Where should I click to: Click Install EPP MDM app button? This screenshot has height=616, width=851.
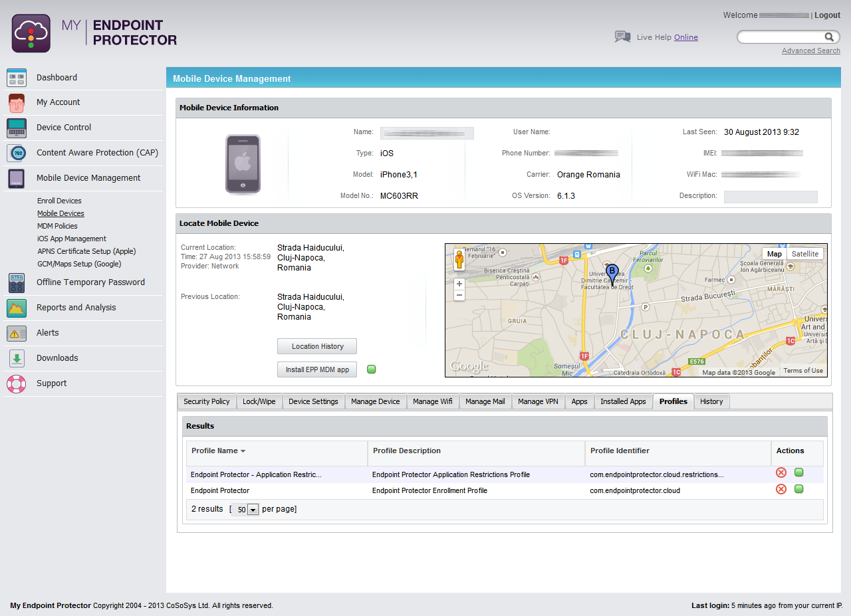click(317, 369)
